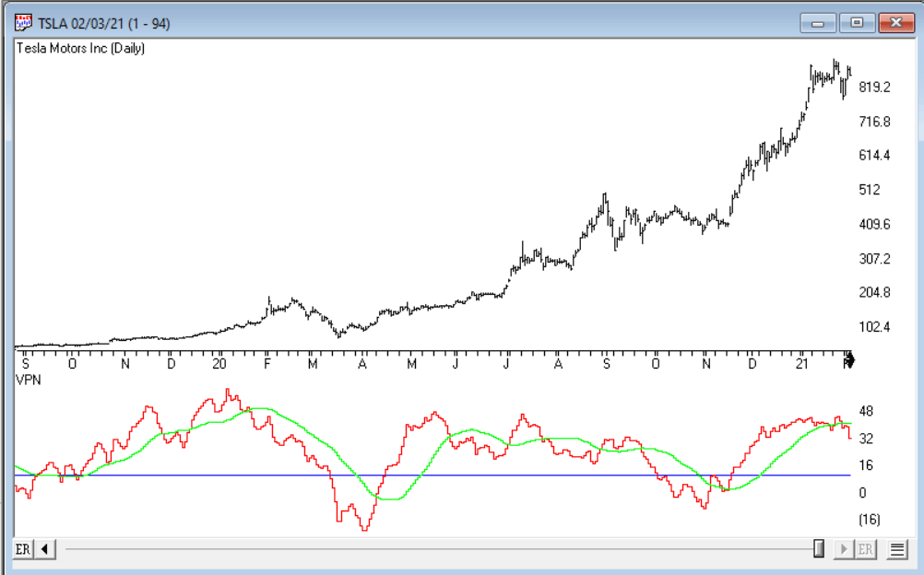This screenshot has height=575, width=924.
Task: Click the D marker before 21 on axis
Action: point(752,363)
